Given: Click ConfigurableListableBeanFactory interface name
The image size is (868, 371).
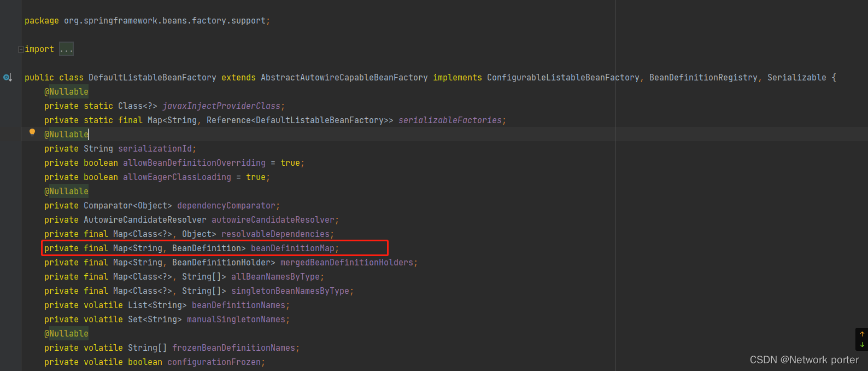Looking at the screenshot, I should tap(563, 78).
